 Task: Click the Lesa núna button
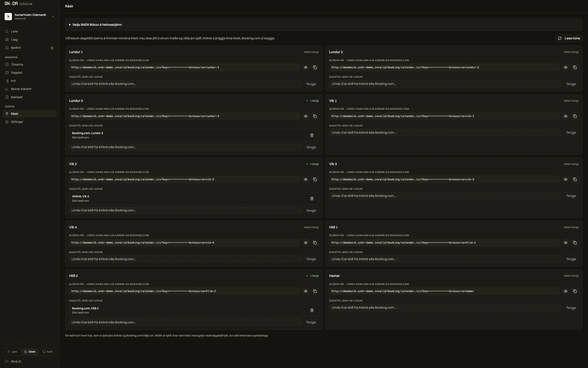point(568,38)
